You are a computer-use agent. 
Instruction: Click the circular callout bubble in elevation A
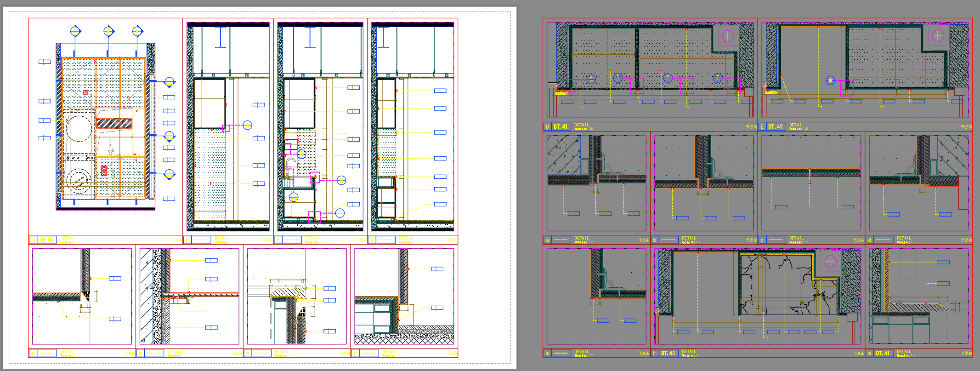coord(247,125)
